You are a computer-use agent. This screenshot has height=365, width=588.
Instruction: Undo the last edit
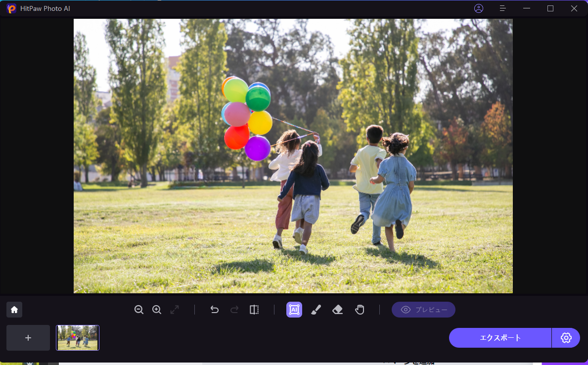click(215, 310)
